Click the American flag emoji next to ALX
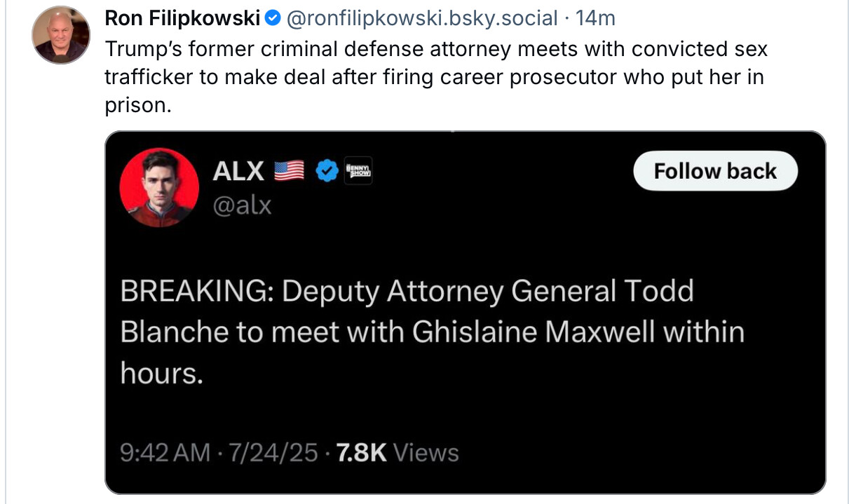849x504 pixels. point(289,170)
